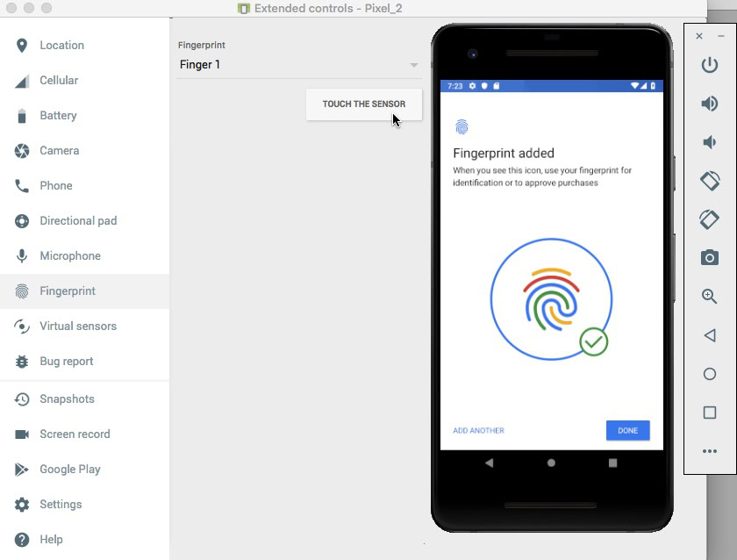Click the Touch the Sensor button
The height and width of the screenshot is (560, 737).
pyautogui.click(x=364, y=104)
